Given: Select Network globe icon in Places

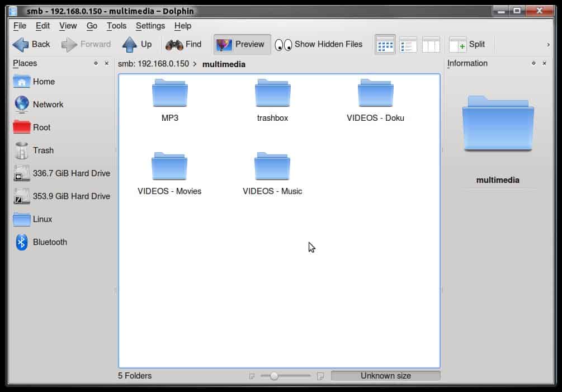Looking at the screenshot, I should point(21,104).
